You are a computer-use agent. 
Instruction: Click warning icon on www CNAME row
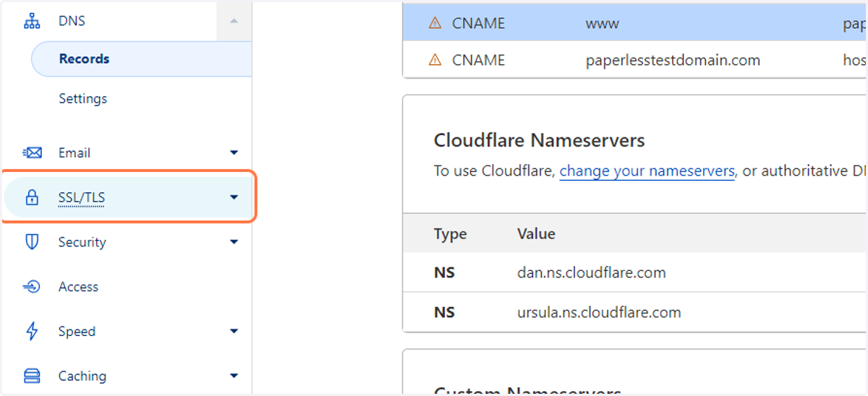coord(435,23)
